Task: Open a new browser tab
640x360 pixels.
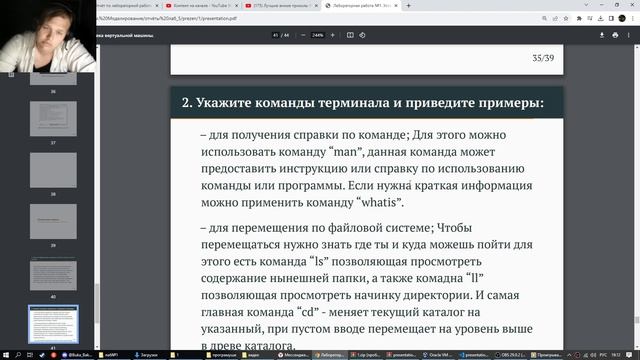Action: (x=408, y=6)
